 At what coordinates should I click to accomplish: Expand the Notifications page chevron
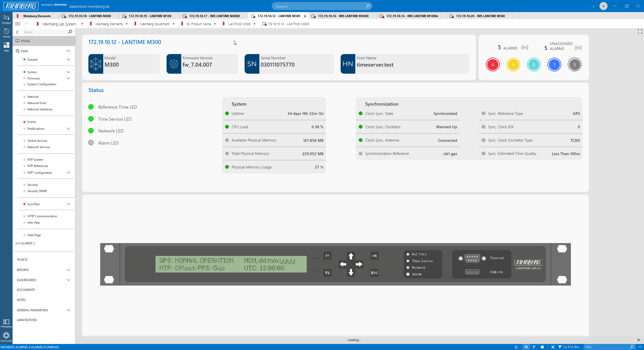(x=68, y=129)
